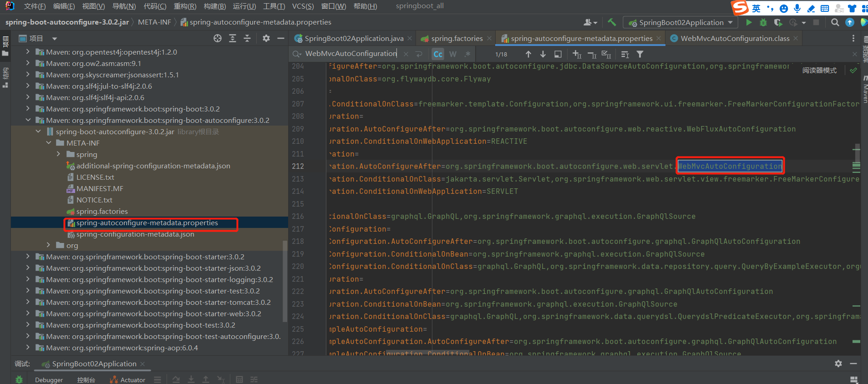The width and height of the screenshot is (868, 384).
Task: Open the run configuration dropdown SpringBoot02Application
Action: click(680, 23)
